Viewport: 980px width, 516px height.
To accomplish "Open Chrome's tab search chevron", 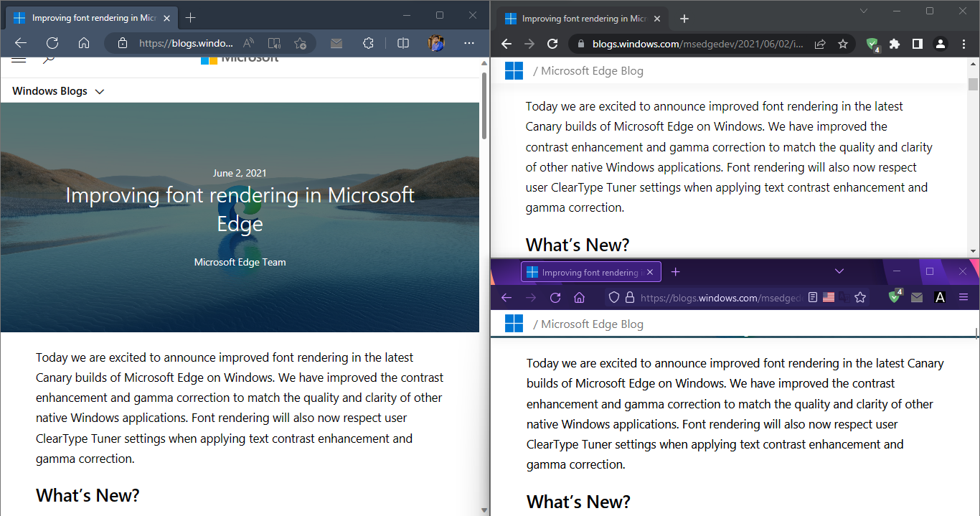I will 864,11.
